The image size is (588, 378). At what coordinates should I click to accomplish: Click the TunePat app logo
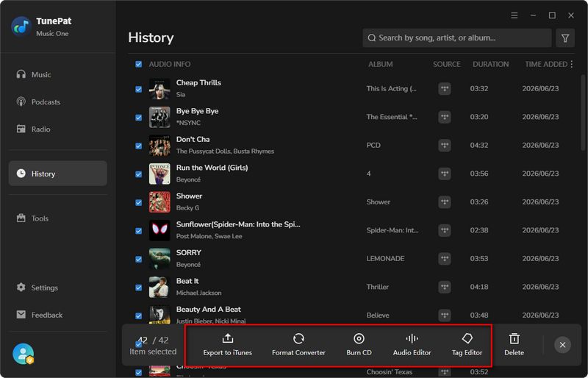click(x=21, y=26)
